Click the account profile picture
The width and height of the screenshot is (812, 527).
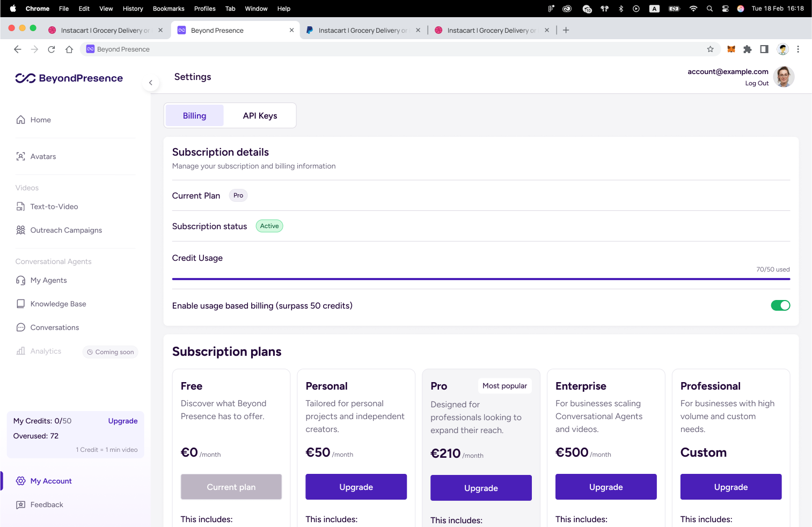tap(784, 77)
